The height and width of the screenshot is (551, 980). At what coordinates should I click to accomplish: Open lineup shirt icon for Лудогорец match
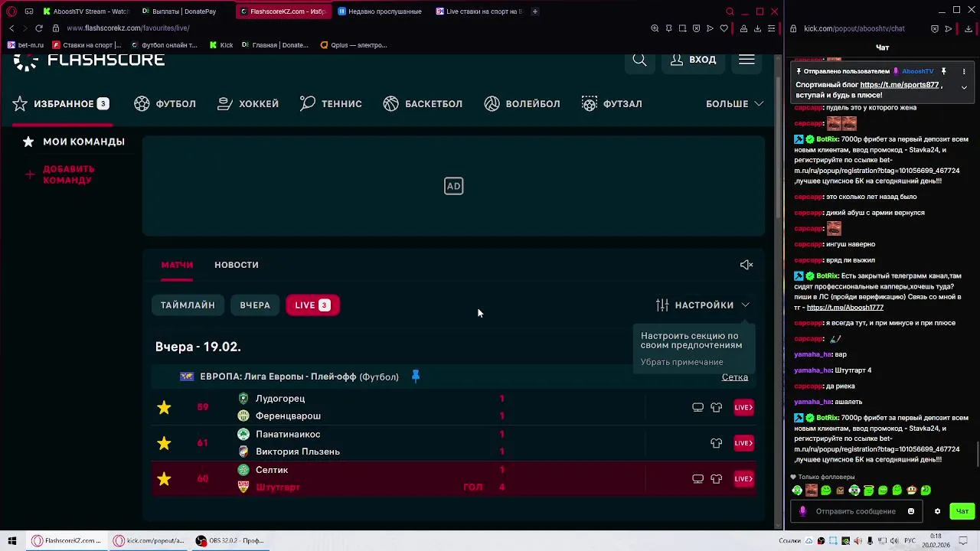pos(716,407)
